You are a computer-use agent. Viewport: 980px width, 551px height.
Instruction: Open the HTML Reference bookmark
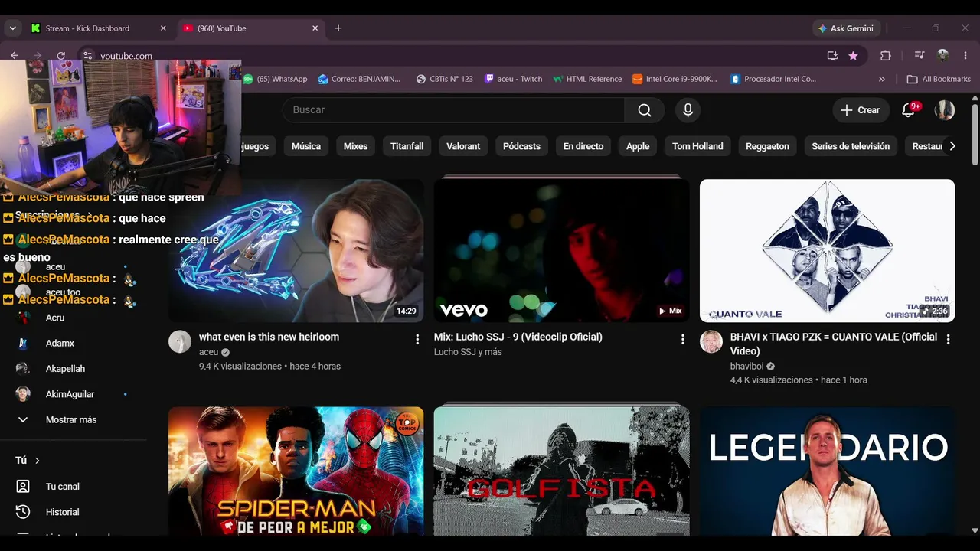click(x=587, y=79)
